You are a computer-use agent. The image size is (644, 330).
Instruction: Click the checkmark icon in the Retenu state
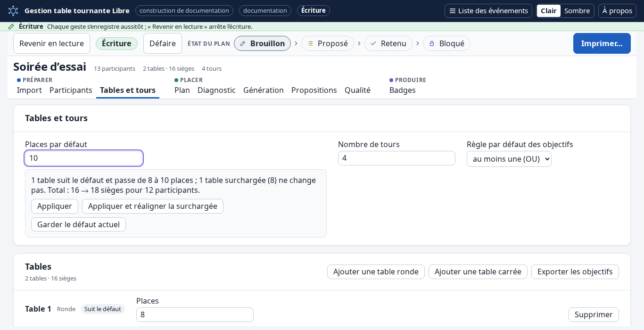[x=373, y=43]
